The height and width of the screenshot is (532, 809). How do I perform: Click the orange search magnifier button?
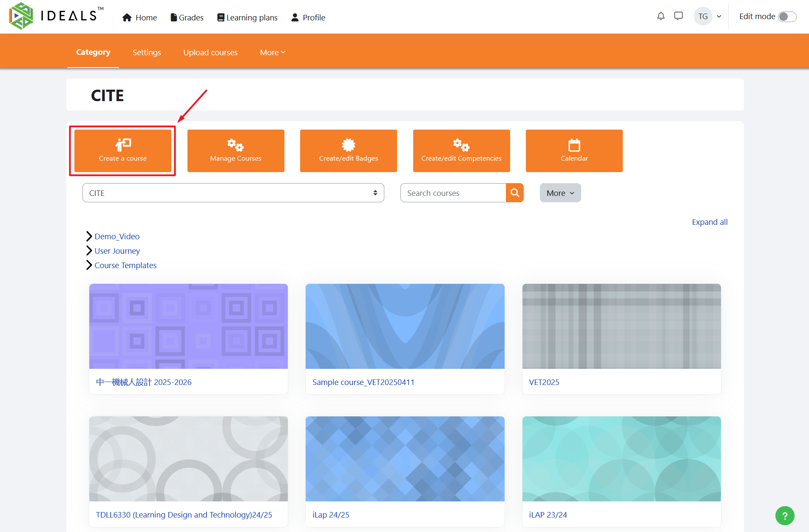point(514,193)
